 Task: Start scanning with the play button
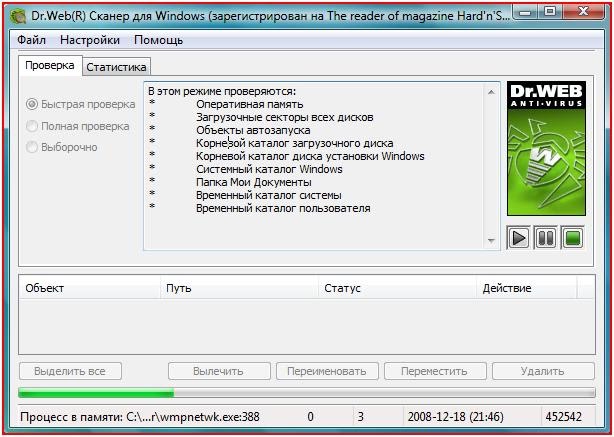(x=518, y=238)
